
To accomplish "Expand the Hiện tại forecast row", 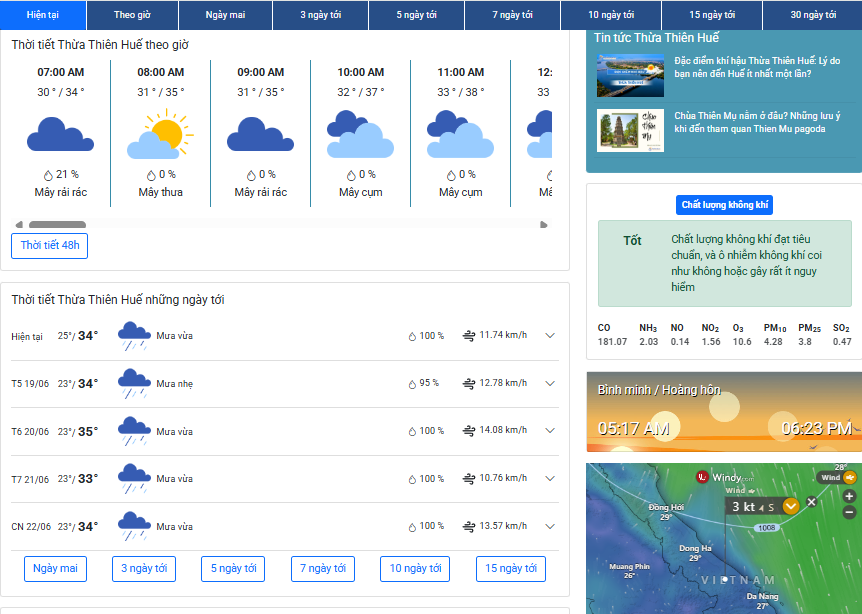I will [549, 336].
